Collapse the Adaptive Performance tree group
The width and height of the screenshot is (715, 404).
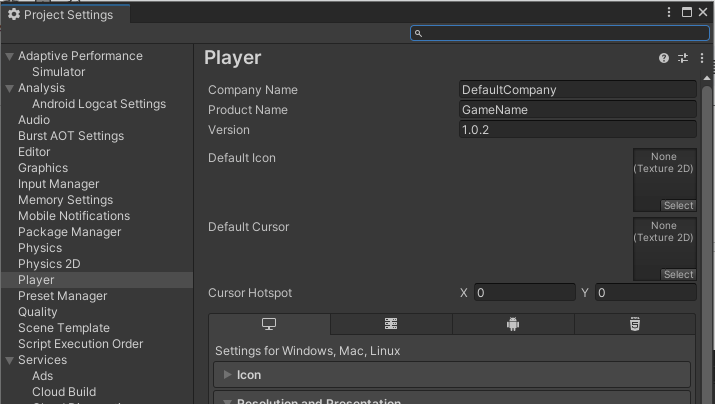pyautogui.click(x=9, y=57)
